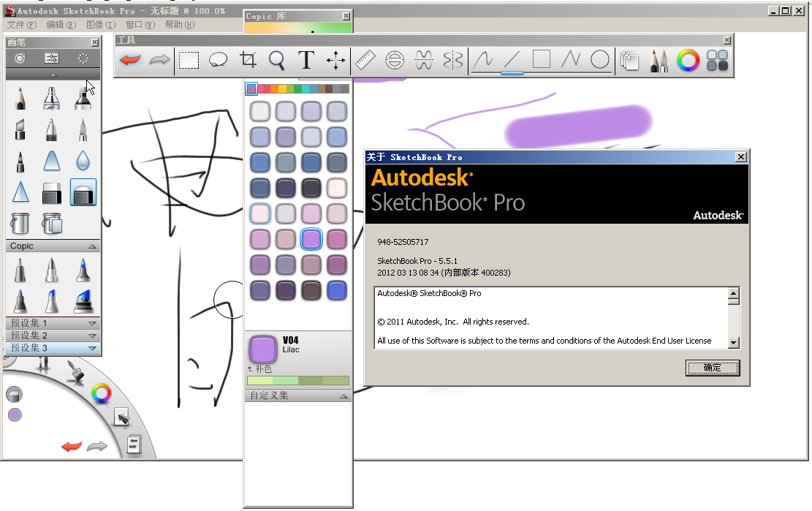Select the hard Eraser brush
The image size is (812, 511).
click(x=51, y=192)
